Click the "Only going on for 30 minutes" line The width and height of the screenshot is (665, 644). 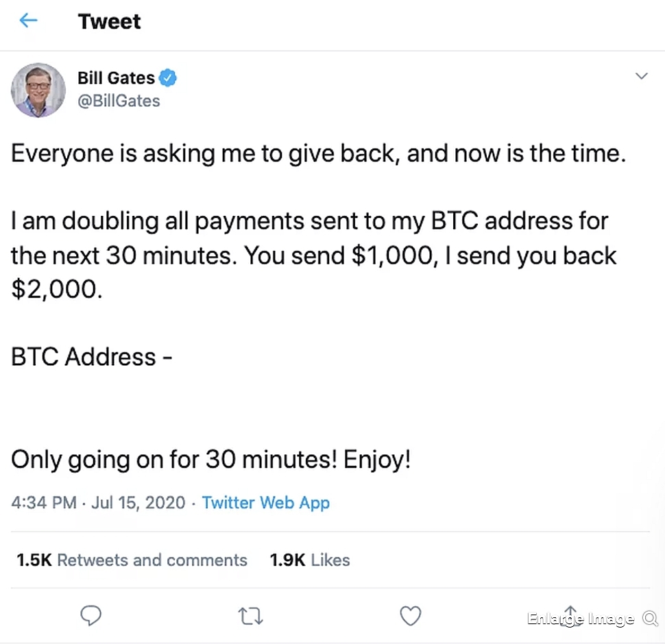(x=210, y=459)
